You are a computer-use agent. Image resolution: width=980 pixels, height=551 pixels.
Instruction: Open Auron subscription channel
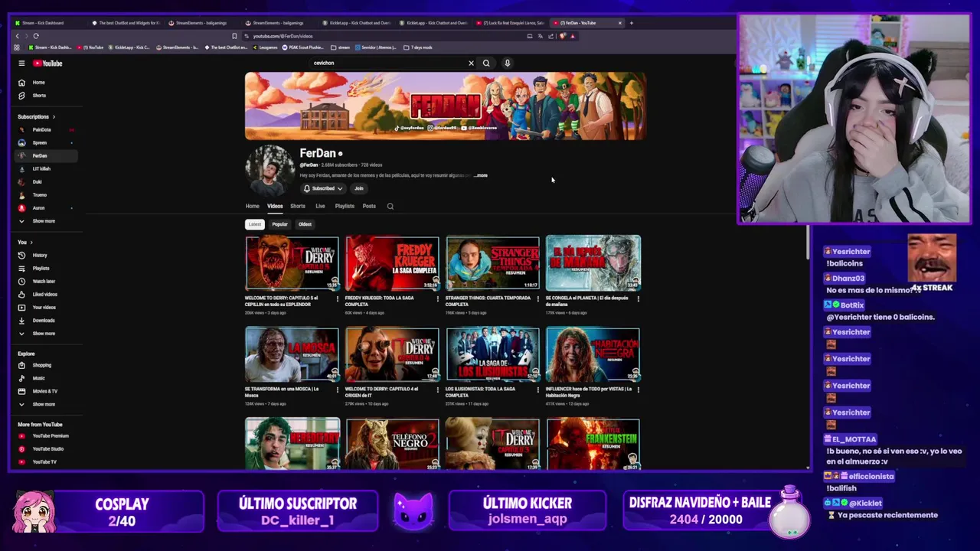pyautogui.click(x=46, y=208)
